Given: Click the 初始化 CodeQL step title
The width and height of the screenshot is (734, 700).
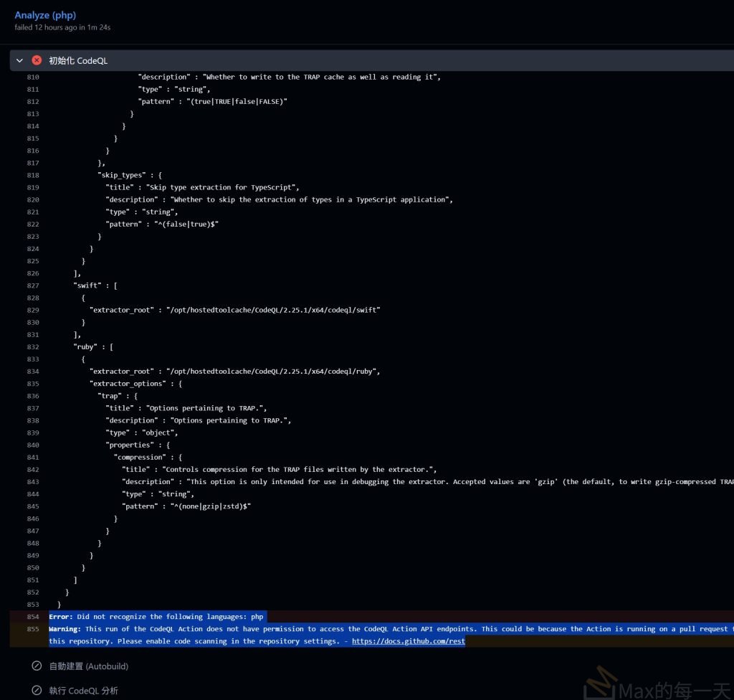Looking at the screenshot, I should tap(78, 61).
